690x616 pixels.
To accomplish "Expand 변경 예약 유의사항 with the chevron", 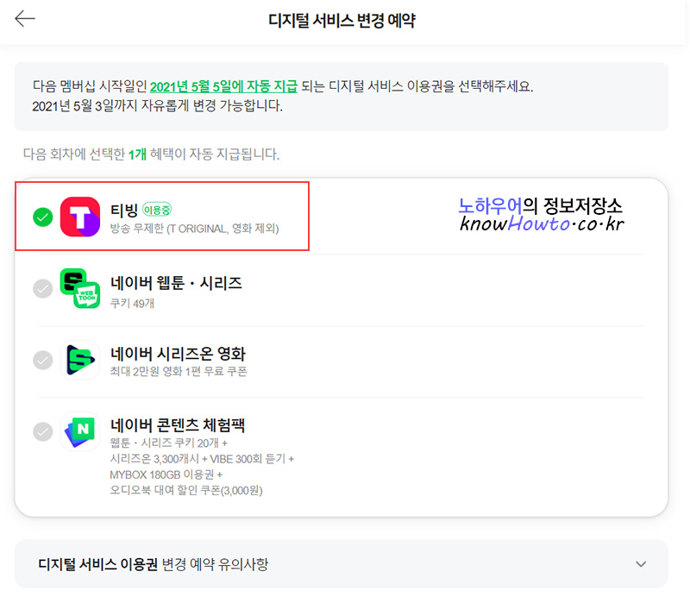I will [641, 564].
